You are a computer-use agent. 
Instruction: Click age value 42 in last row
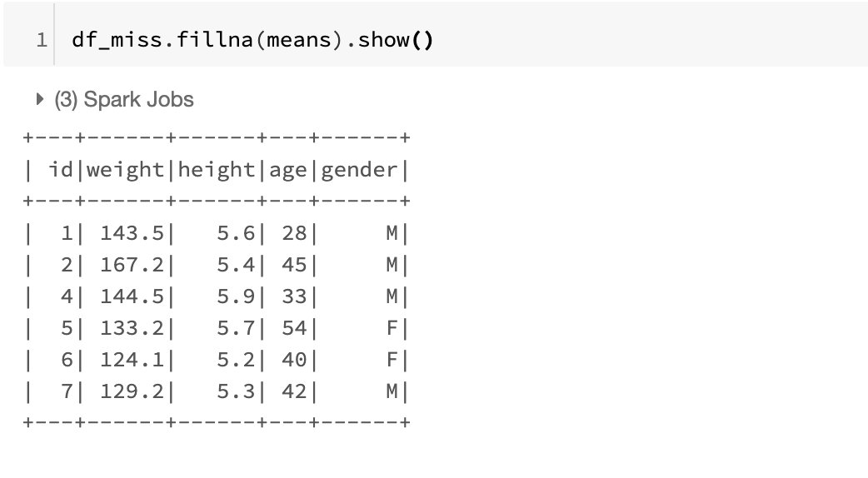295,391
